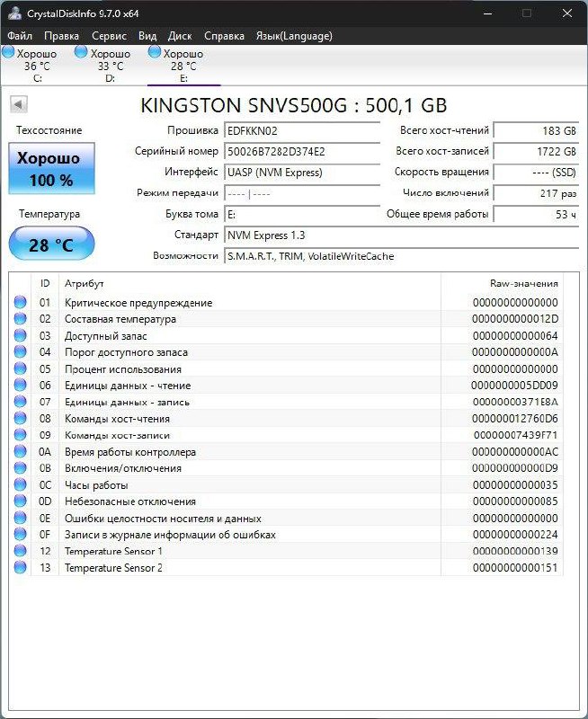Screen dimensions: 588x719
Task: Click the Возможности field with S.M.A.R.T., TRIM
Action: click(401, 256)
